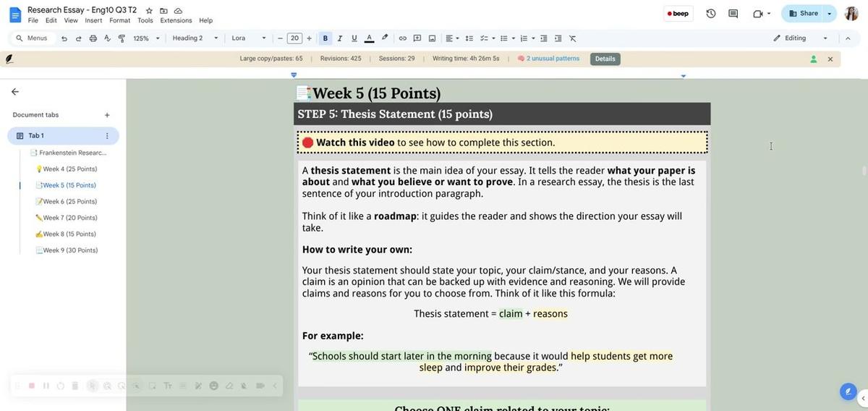Screen dimensions: 868x411
Task: Toggle italic formatting
Action: [340, 38]
